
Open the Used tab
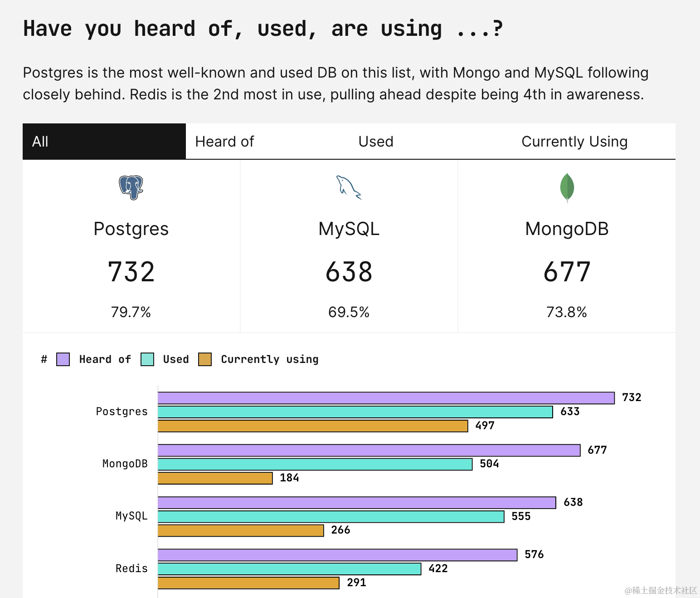376,142
